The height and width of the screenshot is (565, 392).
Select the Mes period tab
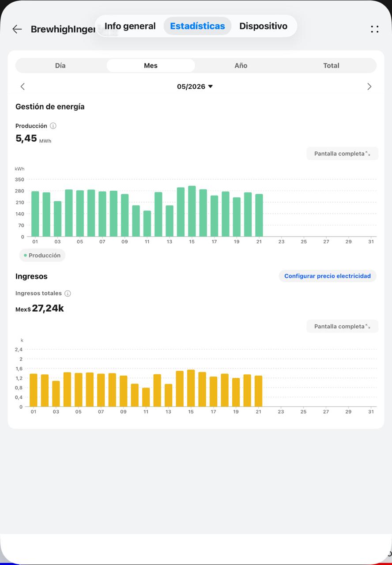pyautogui.click(x=151, y=65)
